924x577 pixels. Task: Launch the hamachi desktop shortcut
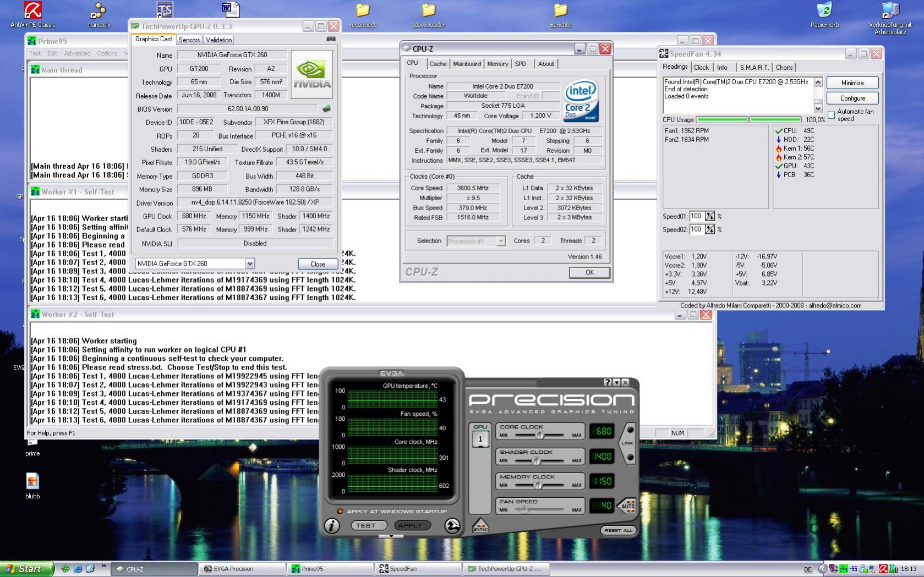coord(99,14)
